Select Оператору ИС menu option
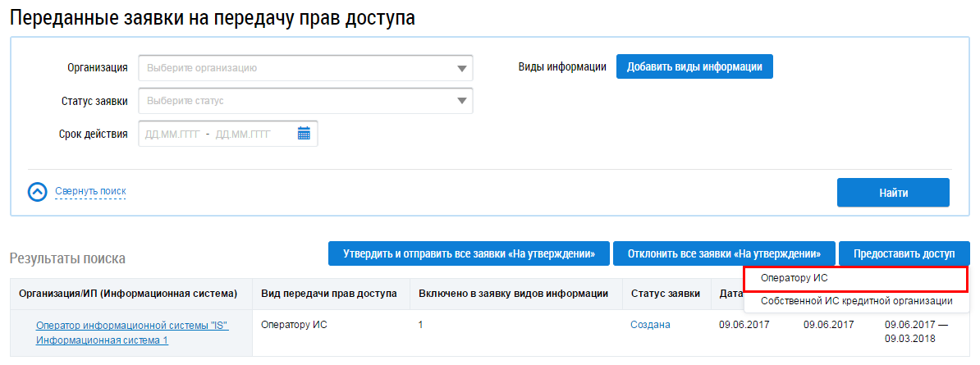 tap(855, 279)
